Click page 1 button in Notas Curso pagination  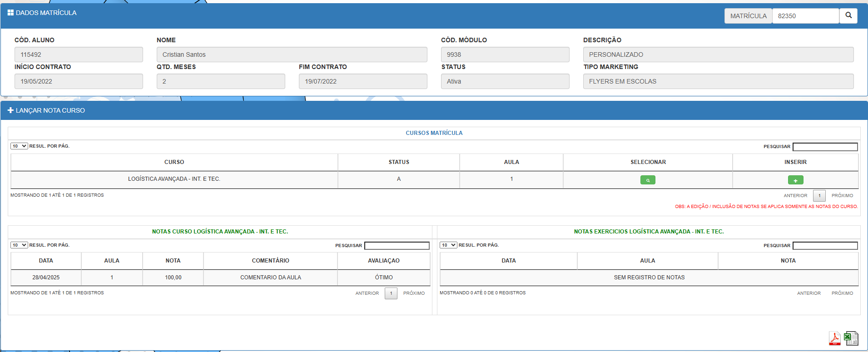click(391, 293)
